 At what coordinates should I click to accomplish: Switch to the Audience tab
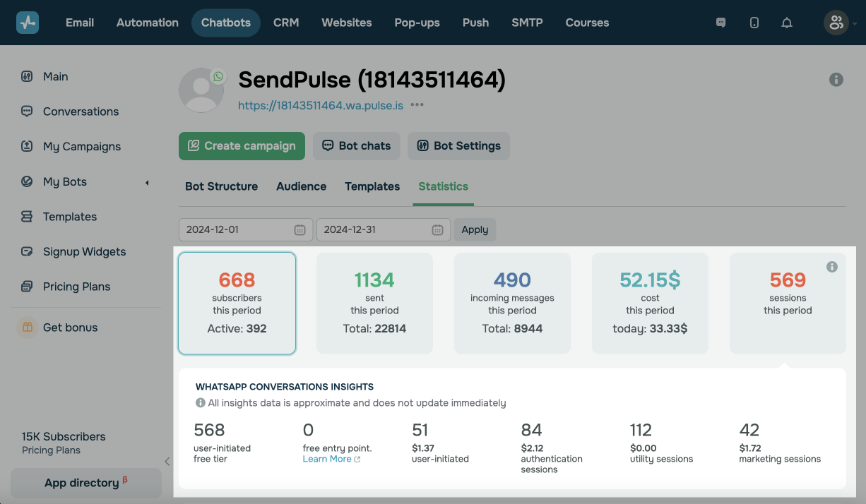click(x=302, y=186)
